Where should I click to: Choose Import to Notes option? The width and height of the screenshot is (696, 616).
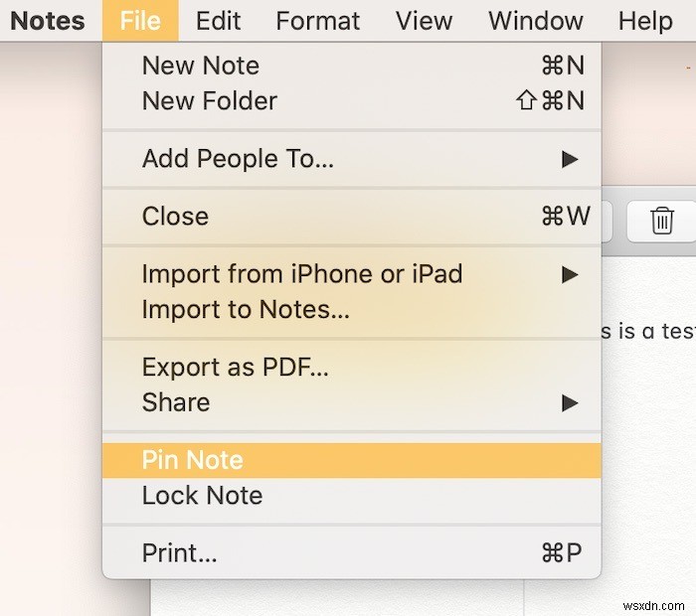coord(352,310)
